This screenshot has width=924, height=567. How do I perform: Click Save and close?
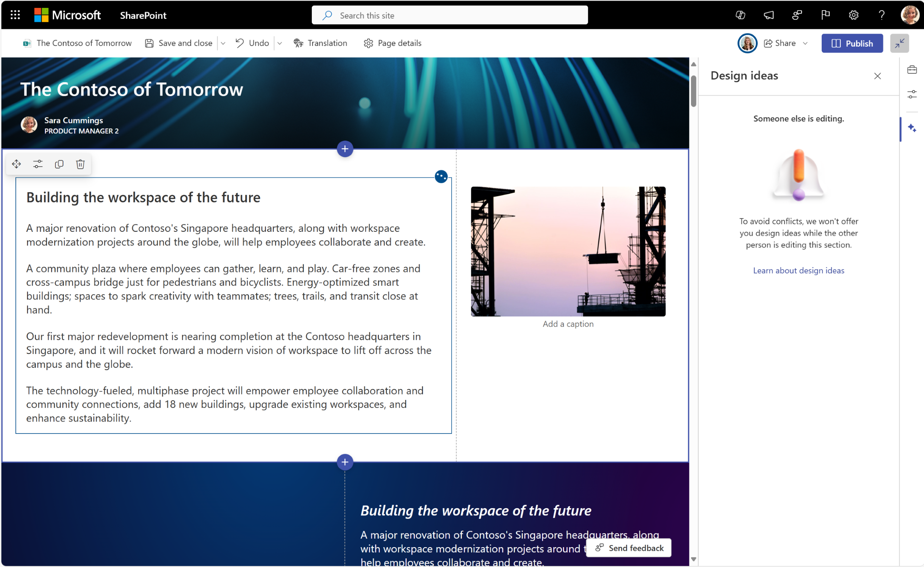[179, 43]
